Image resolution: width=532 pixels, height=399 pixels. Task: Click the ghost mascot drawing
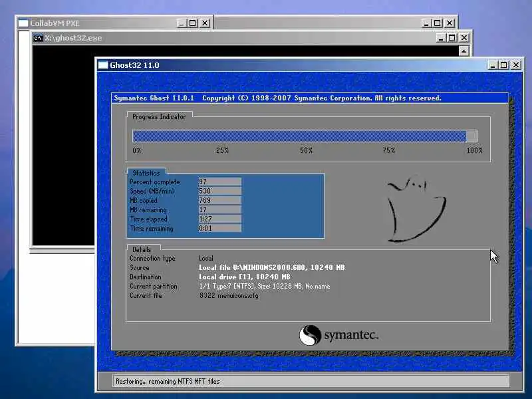(417, 209)
